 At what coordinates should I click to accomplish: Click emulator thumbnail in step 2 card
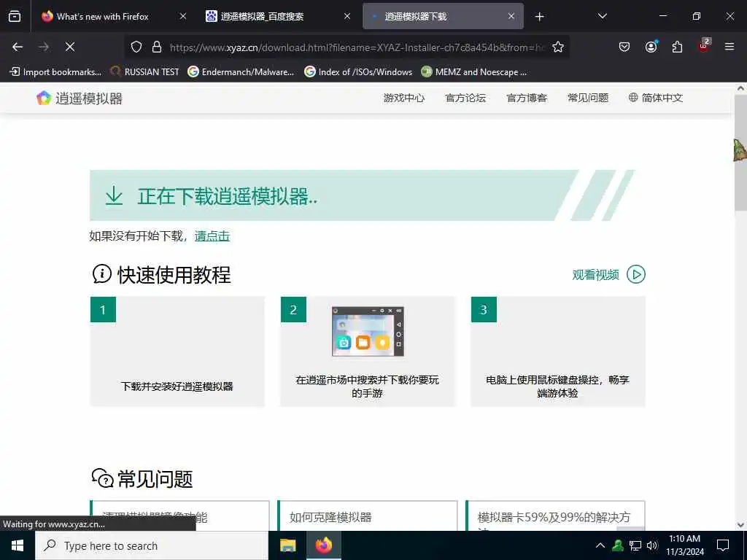tap(368, 332)
